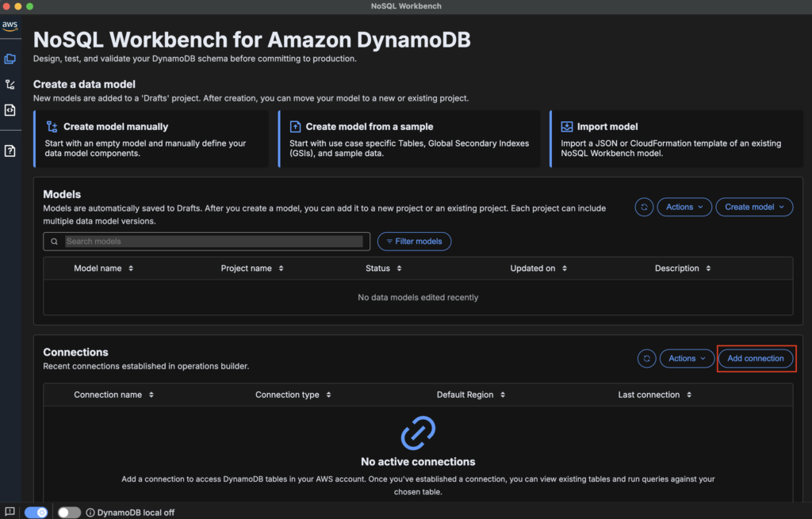The height and width of the screenshot is (519, 812).
Task: Refresh the Connections list
Action: pos(646,358)
